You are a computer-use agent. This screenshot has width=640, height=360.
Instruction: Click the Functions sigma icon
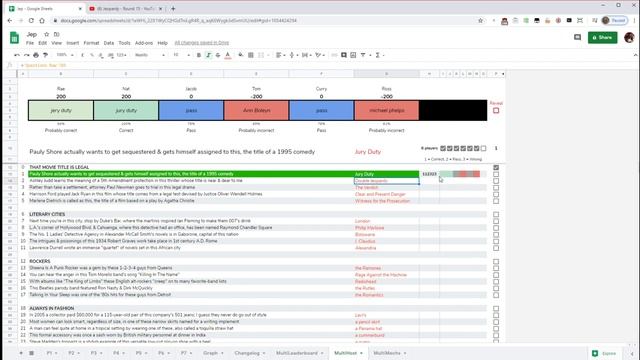tap(378, 55)
